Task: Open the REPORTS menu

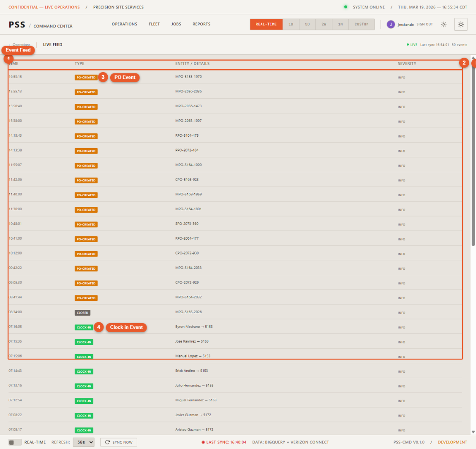Action: coord(201,24)
